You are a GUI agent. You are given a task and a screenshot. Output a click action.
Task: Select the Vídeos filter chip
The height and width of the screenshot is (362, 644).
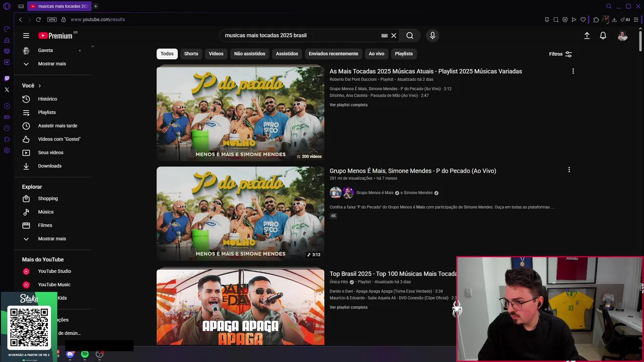click(216, 54)
